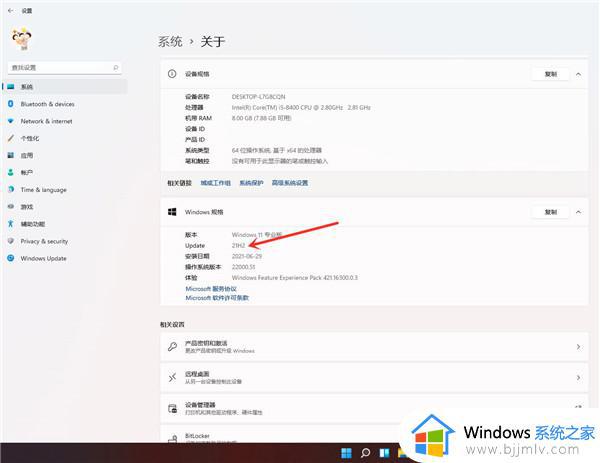Click the settings search field

coord(64,68)
